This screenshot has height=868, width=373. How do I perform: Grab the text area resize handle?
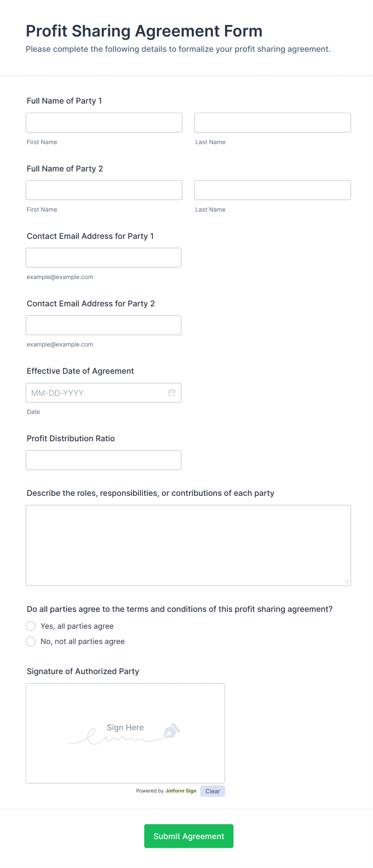tap(347, 581)
